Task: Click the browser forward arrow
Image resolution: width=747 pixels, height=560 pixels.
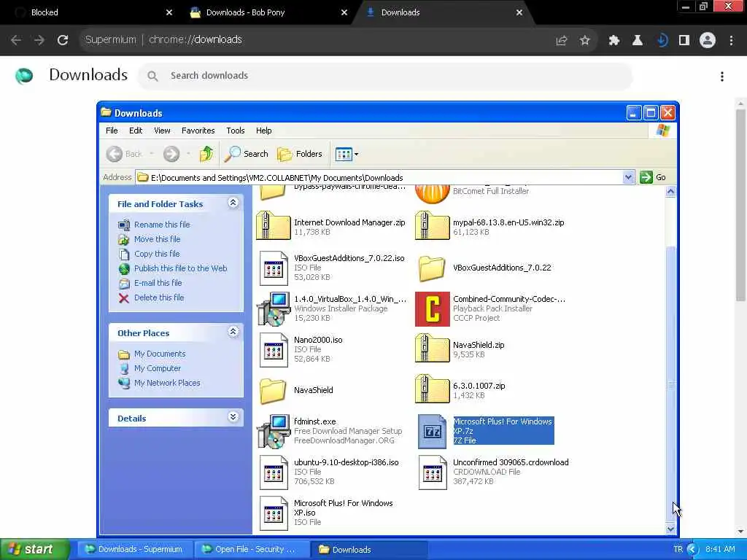Action: click(x=39, y=40)
